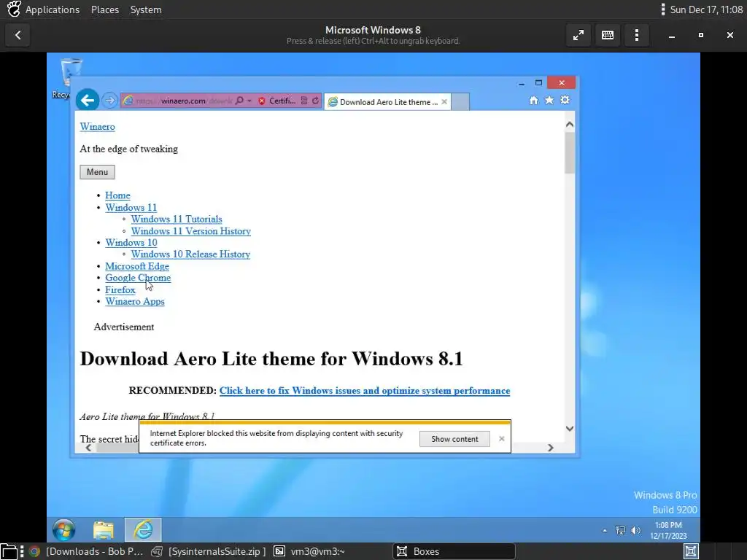Open the Windows 10 link

[x=131, y=242]
